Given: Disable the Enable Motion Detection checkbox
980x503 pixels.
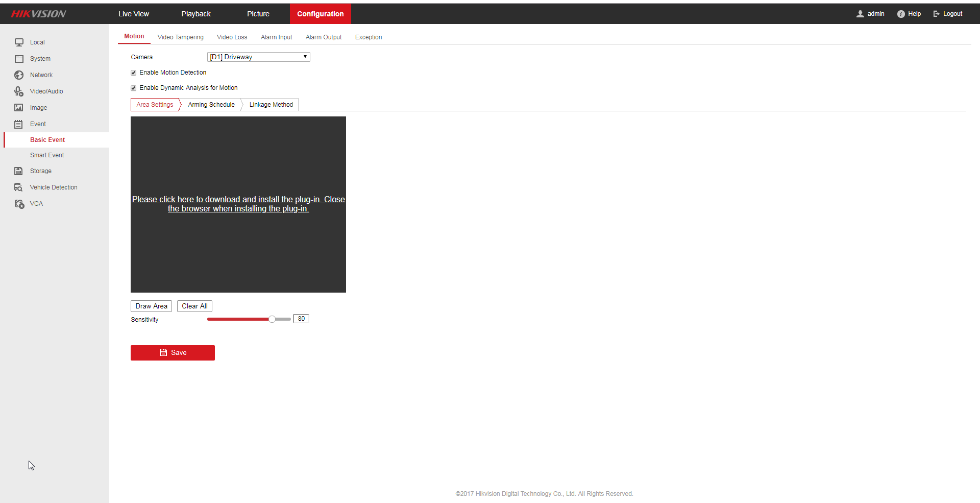Looking at the screenshot, I should click(x=134, y=73).
